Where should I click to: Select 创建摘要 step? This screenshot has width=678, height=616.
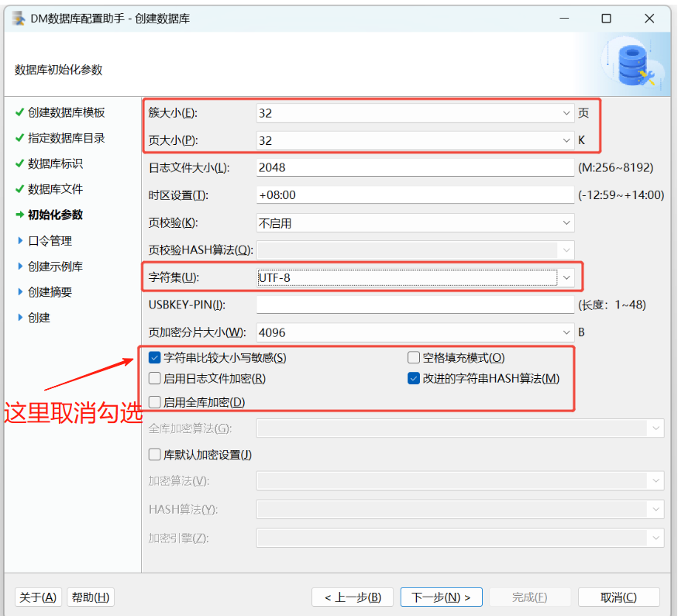pyautogui.click(x=50, y=292)
